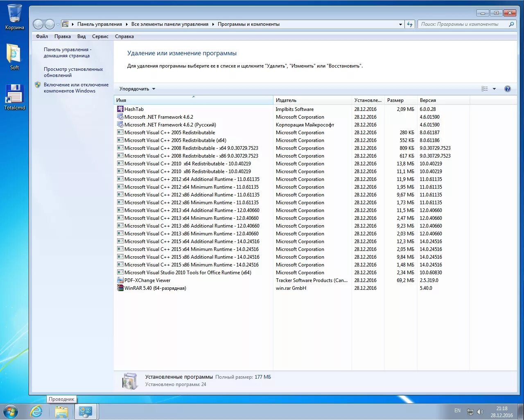Open the Правка menu
The height and width of the screenshot is (420, 524).
pyautogui.click(x=63, y=36)
